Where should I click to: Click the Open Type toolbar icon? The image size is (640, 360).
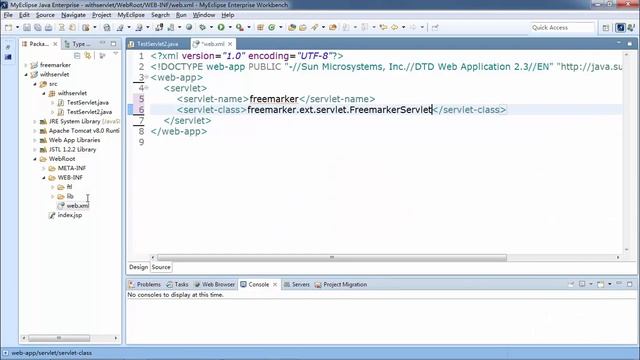pyautogui.click(x=291, y=27)
